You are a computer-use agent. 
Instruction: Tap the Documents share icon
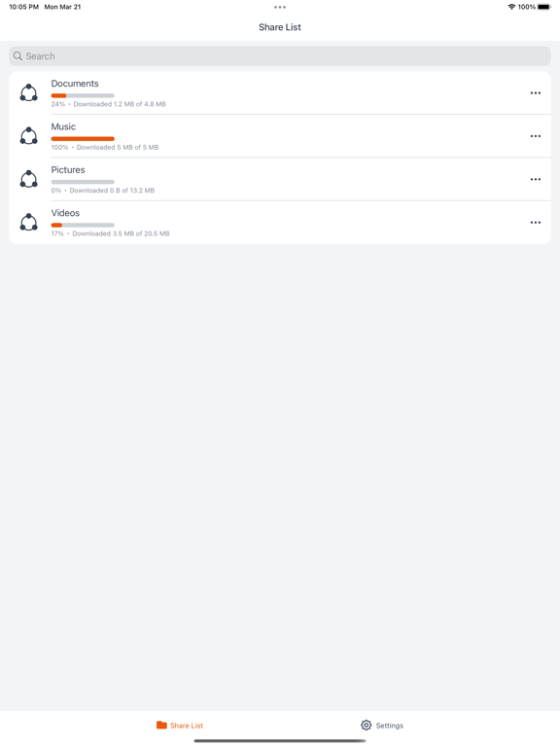pos(28,93)
